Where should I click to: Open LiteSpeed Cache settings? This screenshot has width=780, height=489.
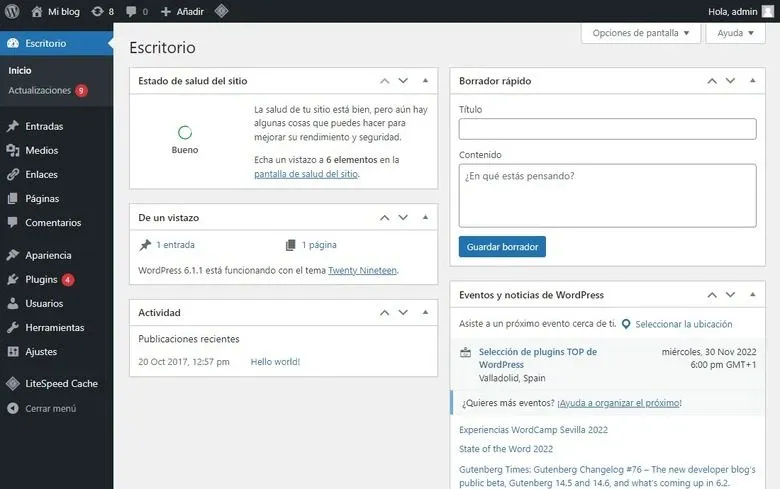point(61,383)
